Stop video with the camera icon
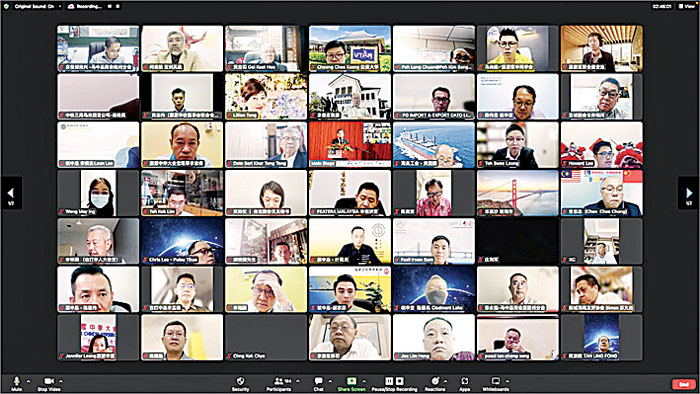The width and height of the screenshot is (700, 394). pos(49,383)
